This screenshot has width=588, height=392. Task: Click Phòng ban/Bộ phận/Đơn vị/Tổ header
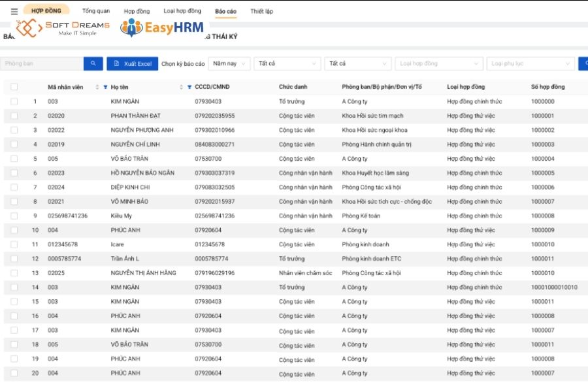tap(382, 87)
